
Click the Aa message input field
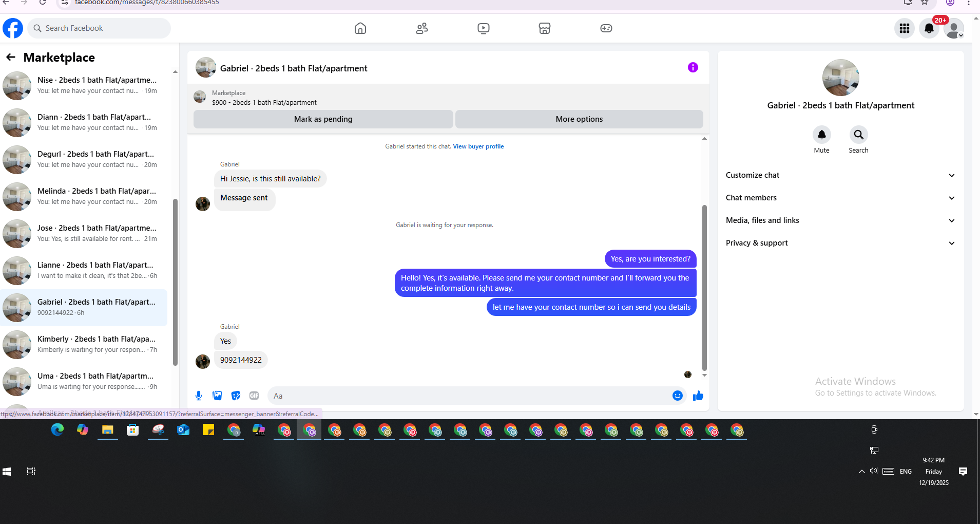(x=470, y=396)
